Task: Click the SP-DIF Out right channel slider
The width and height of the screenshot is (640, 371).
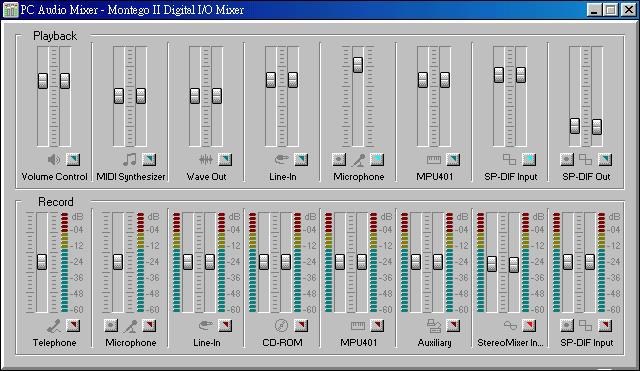Action: point(597,127)
